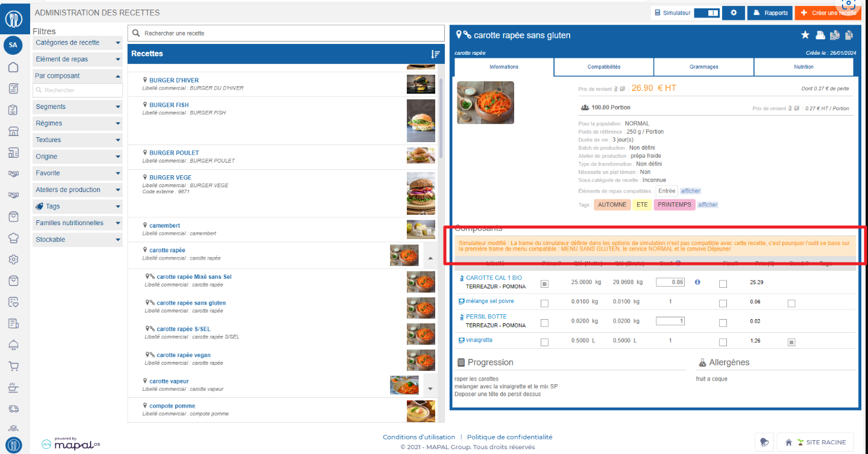Switch to the Nutrition tab

(x=804, y=67)
